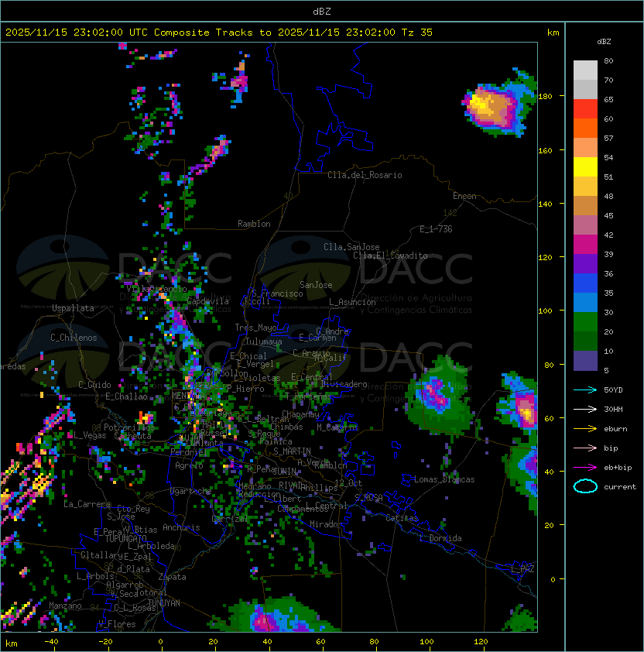
Task: Click the timestamp Composite Tracks header text
Action: (x=219, y=33)
